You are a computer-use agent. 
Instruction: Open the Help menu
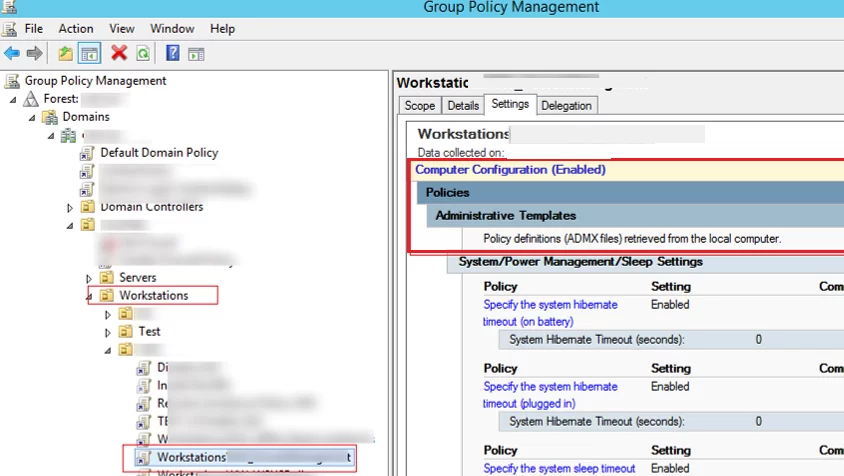pos(222,29)
